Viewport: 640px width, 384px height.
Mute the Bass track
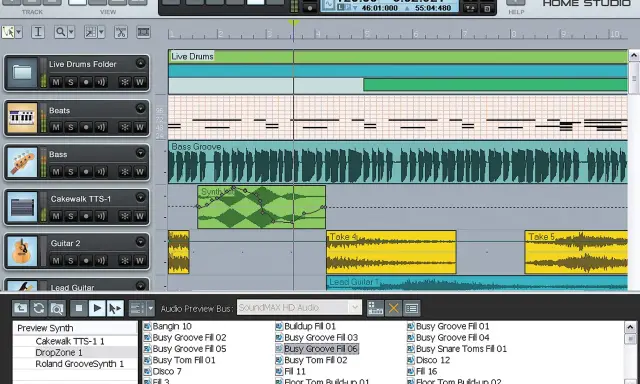56,171
